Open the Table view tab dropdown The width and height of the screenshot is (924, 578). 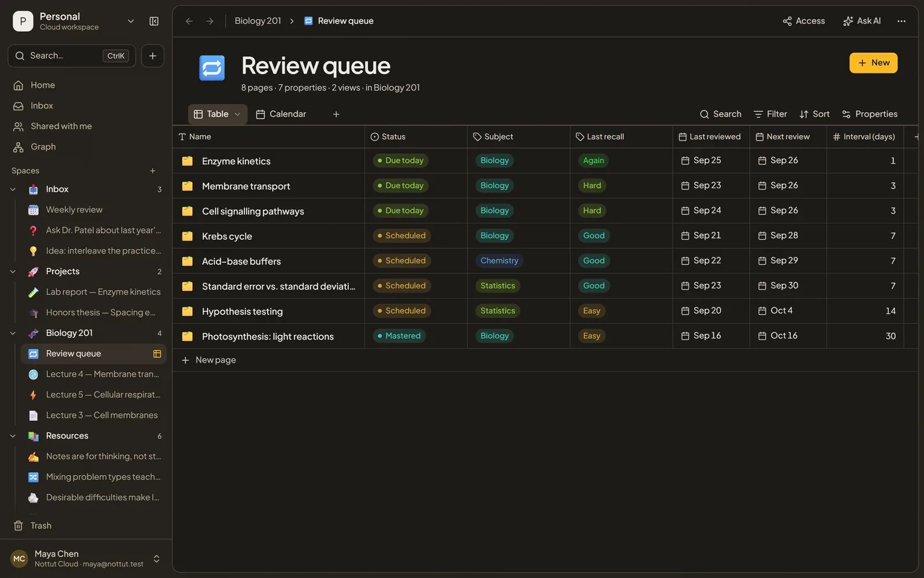(x=237, y=114)
